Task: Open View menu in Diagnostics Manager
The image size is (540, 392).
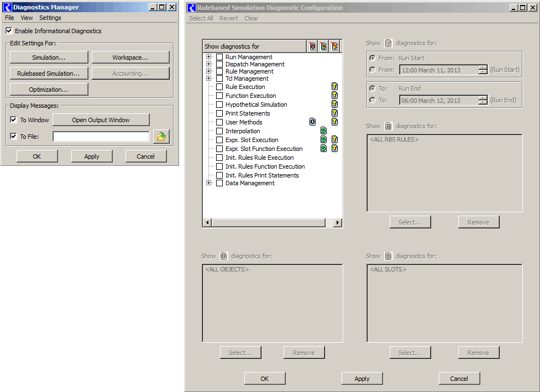Action: [27, 18]
